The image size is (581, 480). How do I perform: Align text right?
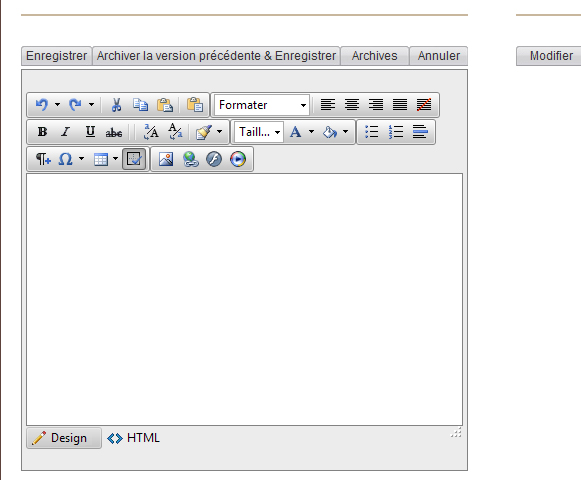(x=376, y=105)
